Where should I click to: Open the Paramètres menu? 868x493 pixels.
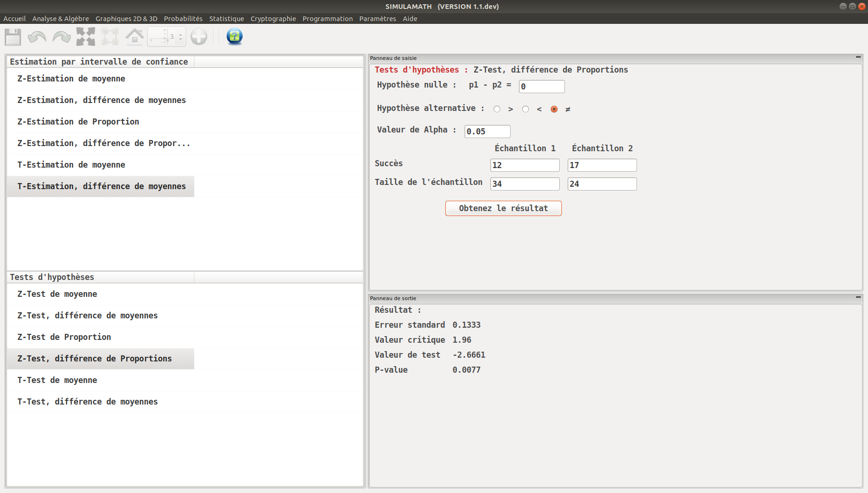pyautogui.click(x=378, y=19)
